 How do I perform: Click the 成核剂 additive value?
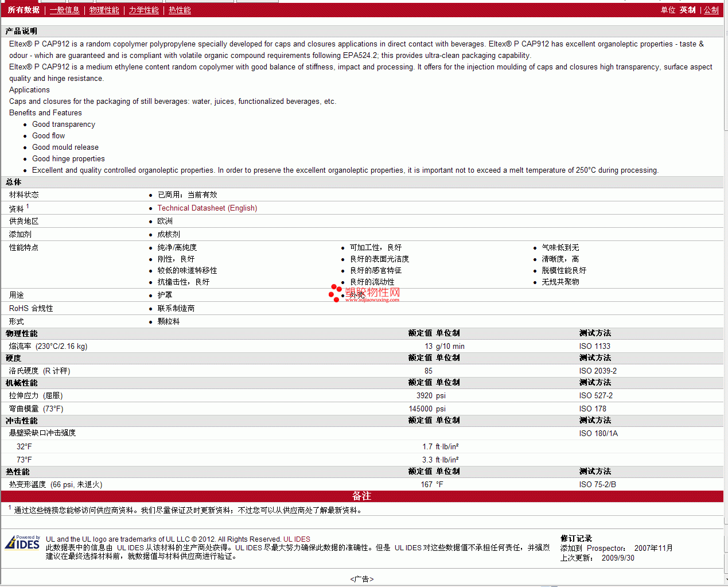(169, 235)
